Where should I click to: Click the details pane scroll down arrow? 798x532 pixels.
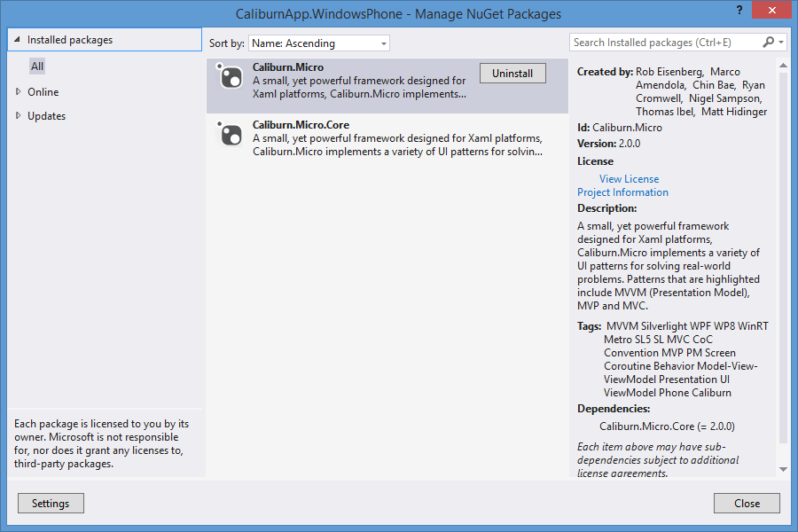pyautogui.click(x=783, y=469)
